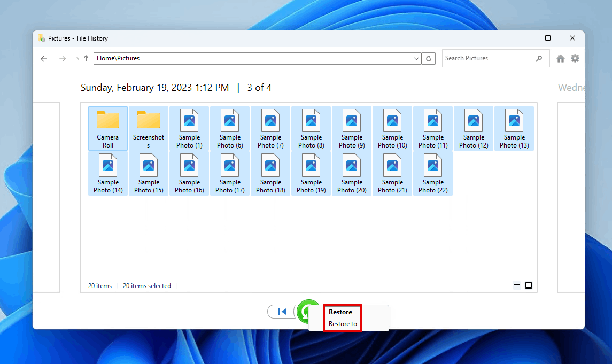
Task: Click the green restore button
Action: click(x=306, y=312)
